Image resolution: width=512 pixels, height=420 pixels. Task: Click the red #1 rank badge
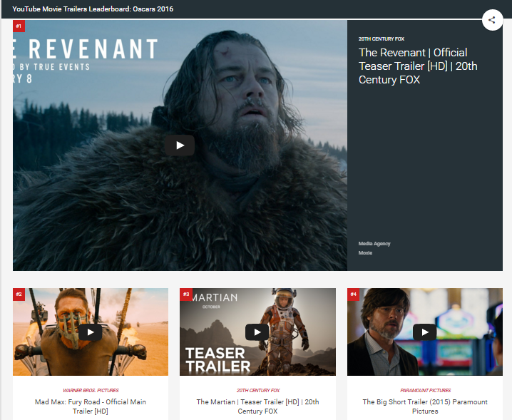tap(19, 26)
